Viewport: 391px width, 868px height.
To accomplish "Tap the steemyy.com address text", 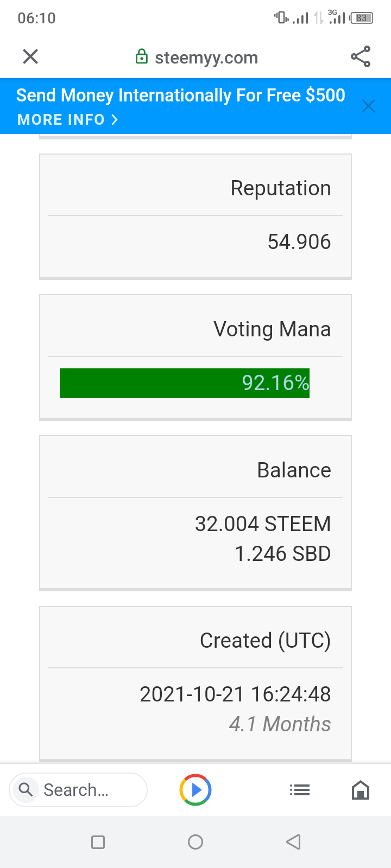I will point(206,58).
